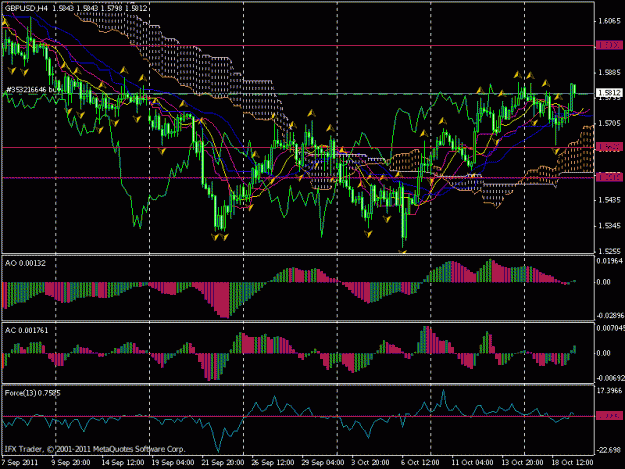Click the -0.00692 AC scale value
Screen dimensions: 625x469
(x=610, y=378)
